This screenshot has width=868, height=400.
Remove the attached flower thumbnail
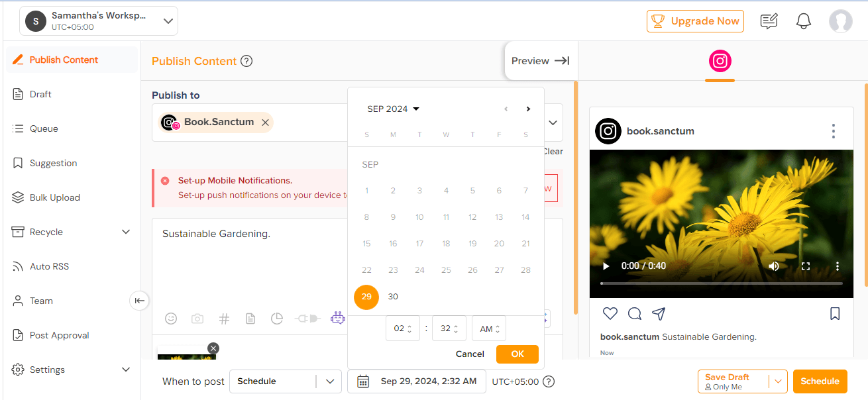[213, 348]
